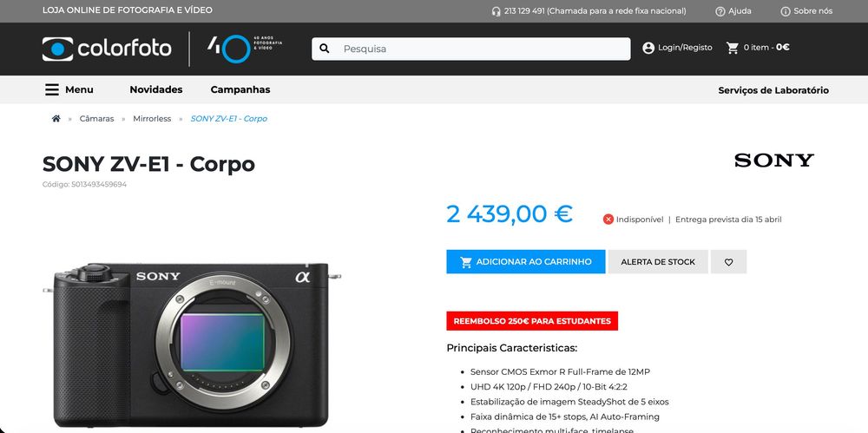Add to wishlist with the heart icon
The image size is (868, 433).
(x=728, y=262)
